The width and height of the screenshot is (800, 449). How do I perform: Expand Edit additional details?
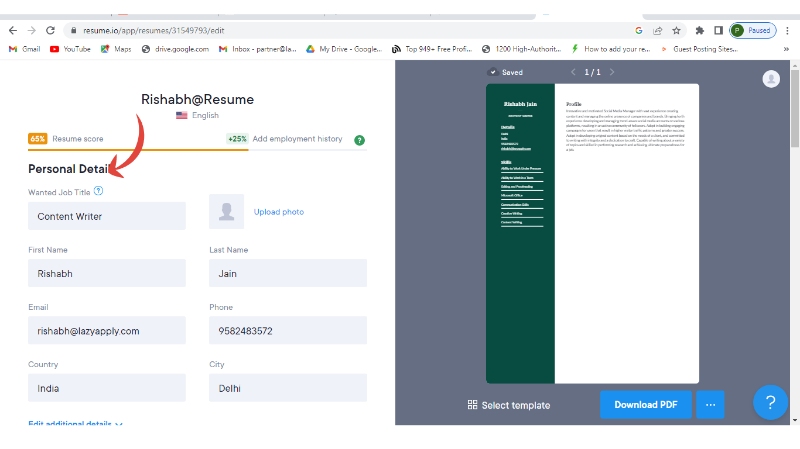[75, 424]
